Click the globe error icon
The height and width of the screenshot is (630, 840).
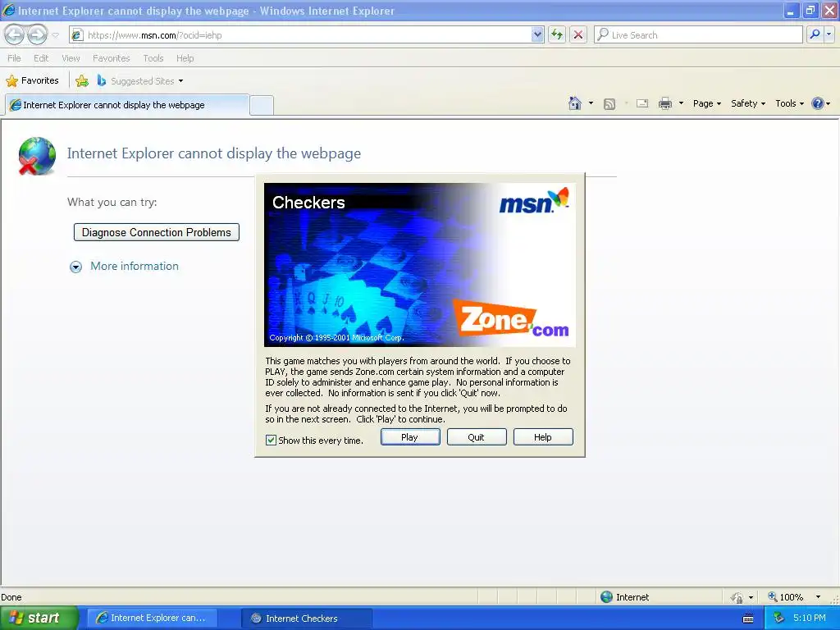click(x=36, y=156)
